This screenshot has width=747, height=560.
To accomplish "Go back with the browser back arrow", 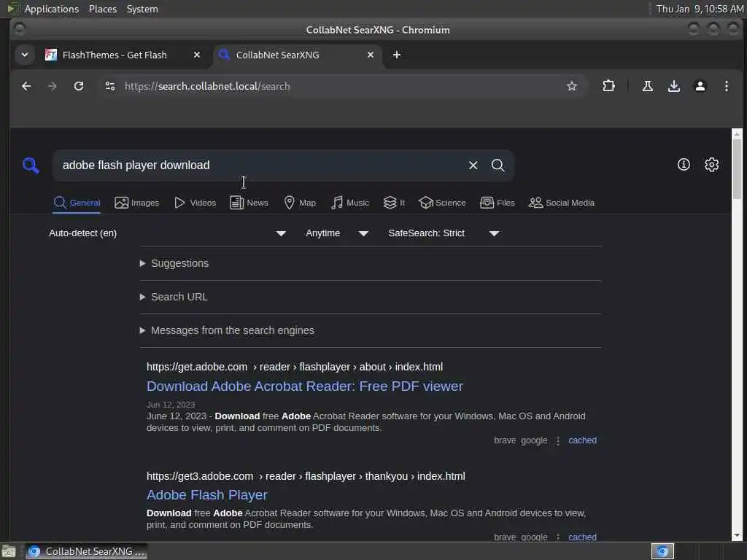I will [x=26, y=86].
